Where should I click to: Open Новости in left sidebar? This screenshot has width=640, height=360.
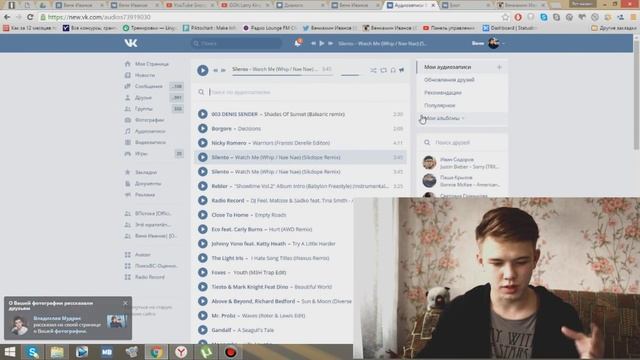click(145, 75)
